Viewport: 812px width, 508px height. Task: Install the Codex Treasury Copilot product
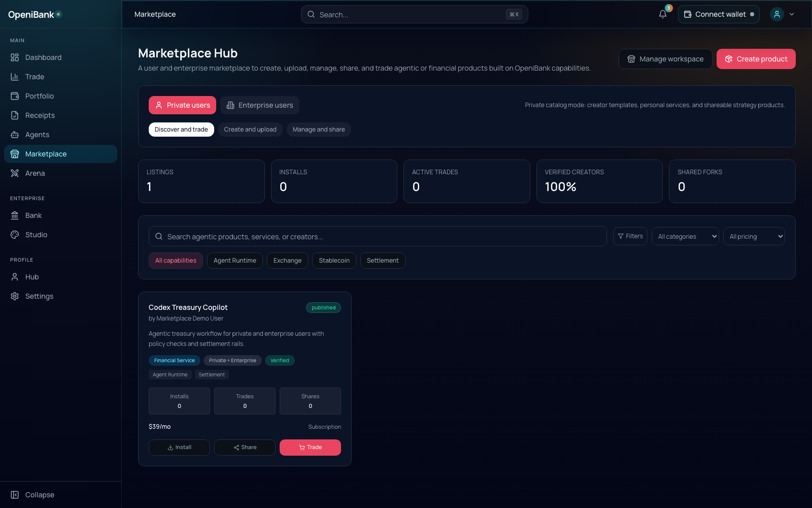click(x=179, y=448)
